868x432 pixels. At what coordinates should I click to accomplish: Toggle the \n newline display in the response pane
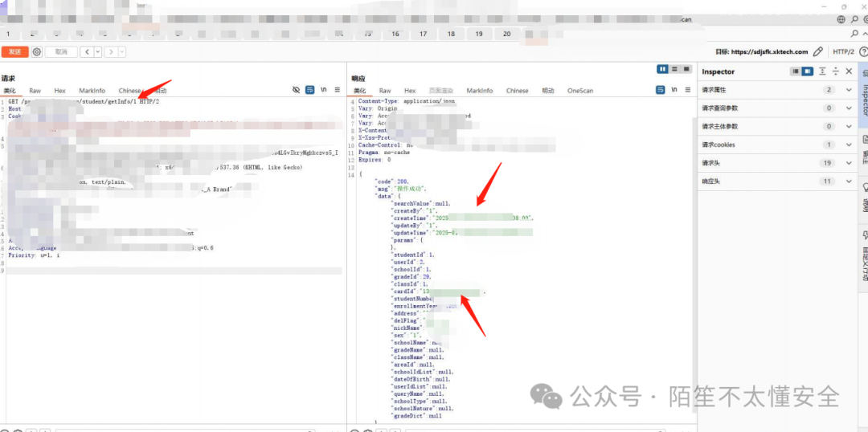click(674, 90)
